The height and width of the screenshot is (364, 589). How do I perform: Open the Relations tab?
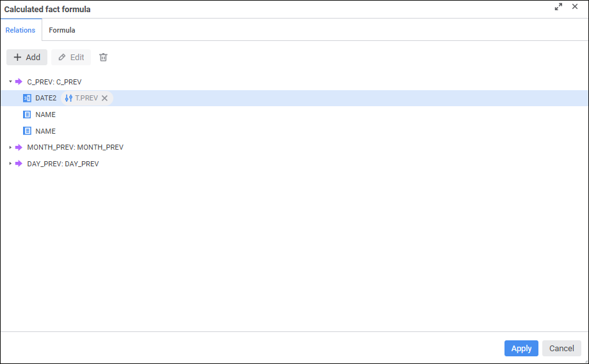point(20,30)
